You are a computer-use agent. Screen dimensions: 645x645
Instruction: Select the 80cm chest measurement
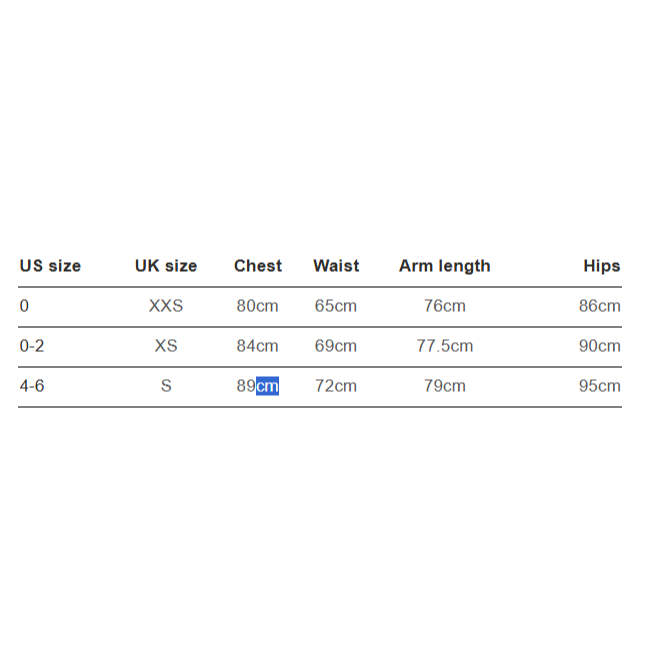click(258, 306)
